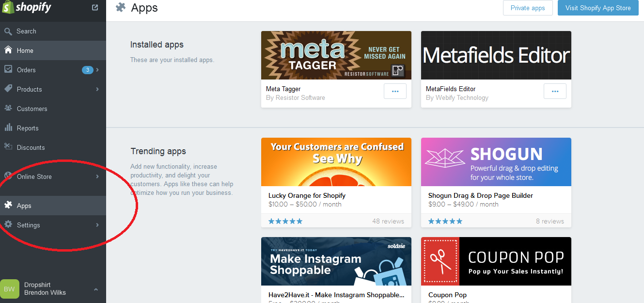Open the Orders section
This screenshot has height=303, width=644.
coord(53,70)
